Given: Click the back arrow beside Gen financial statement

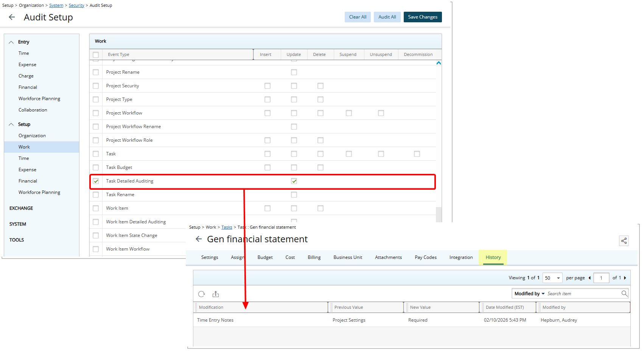Looking at the screenshot, I should (x=199, y=239).
